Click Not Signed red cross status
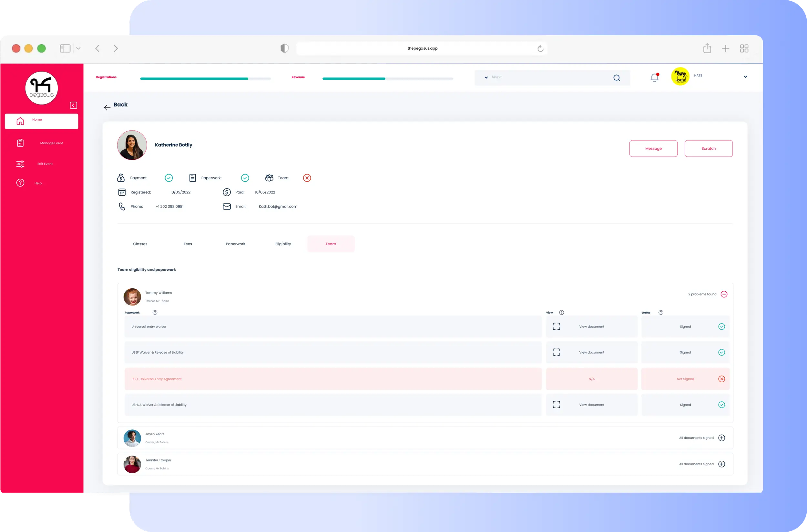 click(x=721, y=379)
